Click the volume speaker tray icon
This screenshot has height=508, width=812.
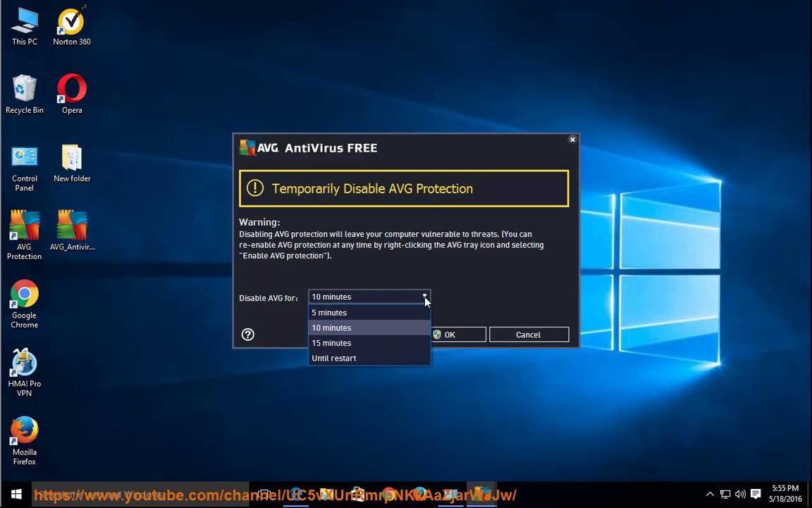coord(740,494)
